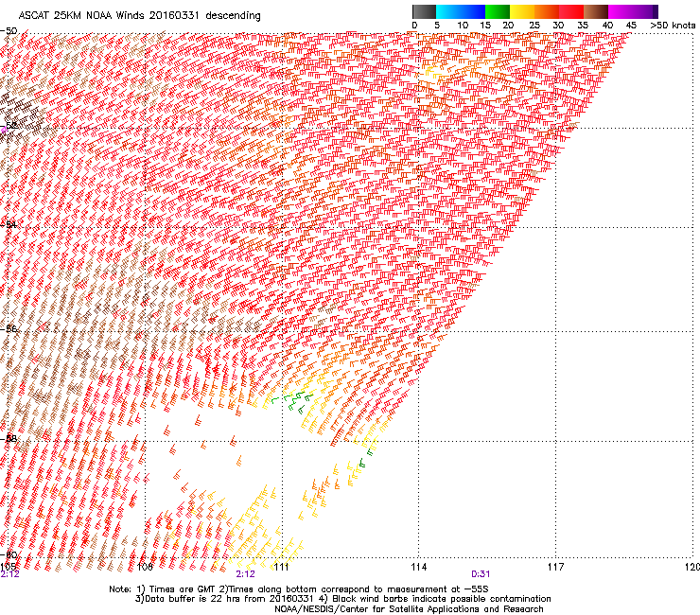
Task: Click the red 30-35 knots legend swatch
Action: click(571, 11)
